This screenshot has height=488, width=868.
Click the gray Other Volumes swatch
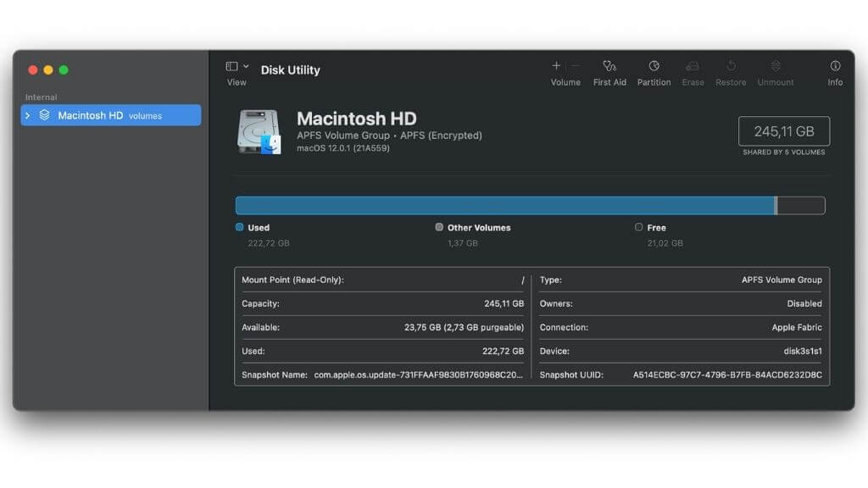[439, 227]
